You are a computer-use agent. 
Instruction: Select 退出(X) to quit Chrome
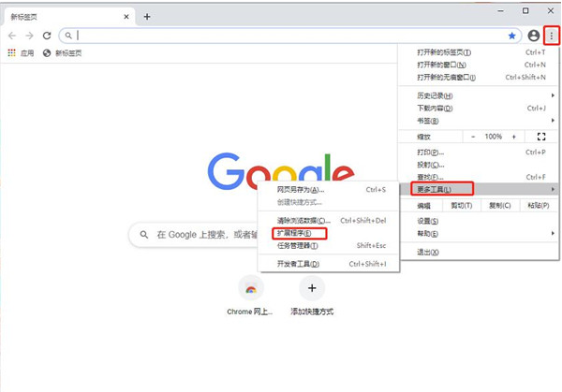(x=479, y=252)
